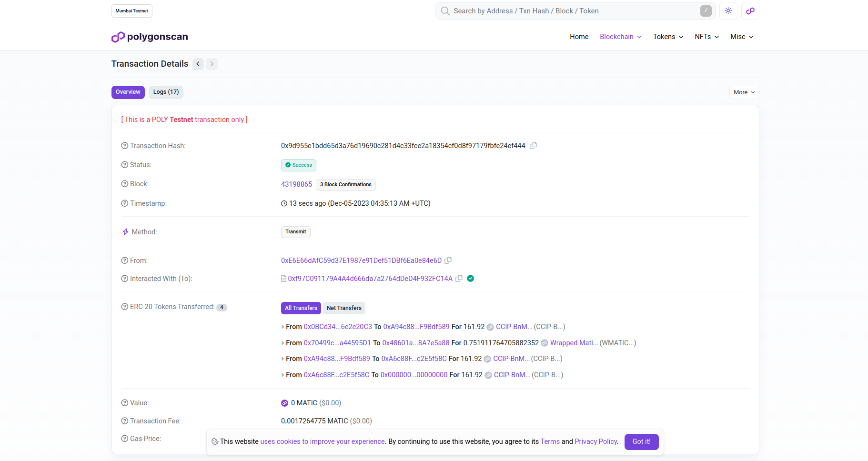The width and height of the screenshot is (868, 461).
Task: Click the MATIC icon beside Value
Action: point(285,403)
